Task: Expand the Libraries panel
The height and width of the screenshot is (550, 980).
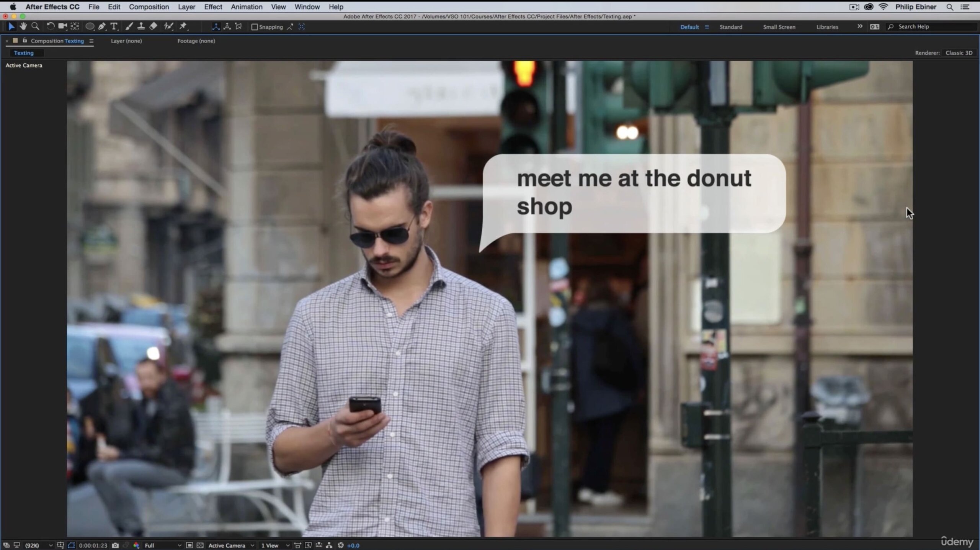Action: point(826,26)
